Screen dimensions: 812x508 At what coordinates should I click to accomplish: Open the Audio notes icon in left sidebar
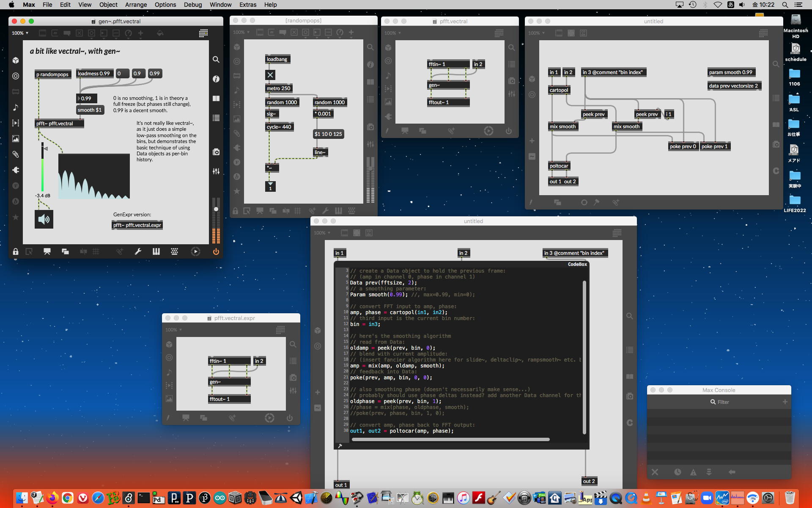point(16,108)
